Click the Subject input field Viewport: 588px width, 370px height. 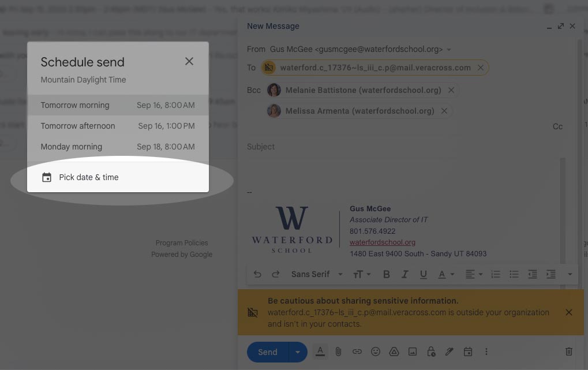[398, 147]
